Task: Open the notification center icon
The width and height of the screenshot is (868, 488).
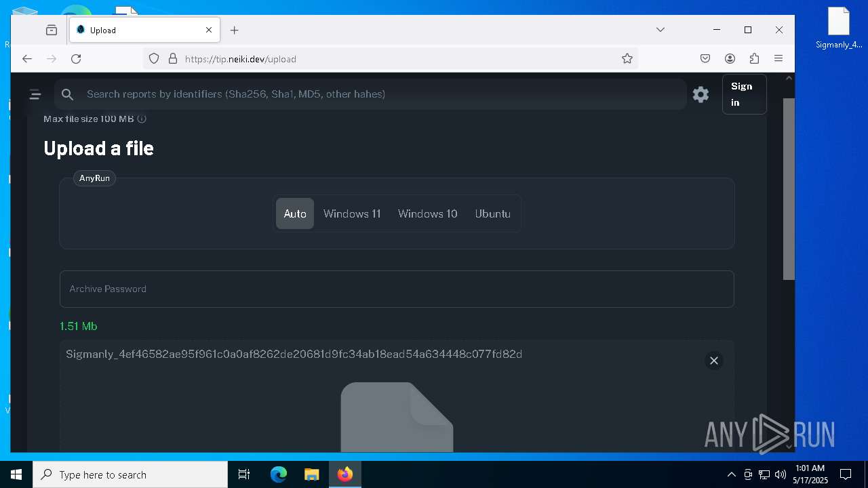Action: pyautogui.click(x=846, y=474)
